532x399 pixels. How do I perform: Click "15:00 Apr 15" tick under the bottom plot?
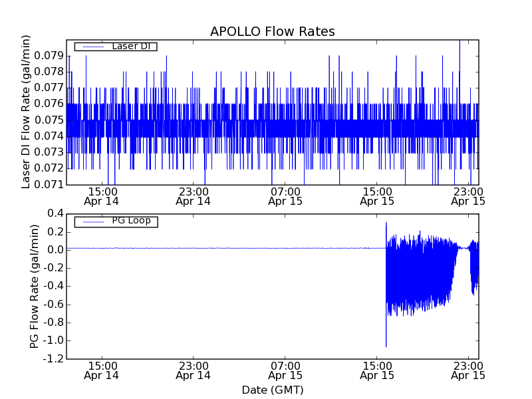(x=377, y=370)
